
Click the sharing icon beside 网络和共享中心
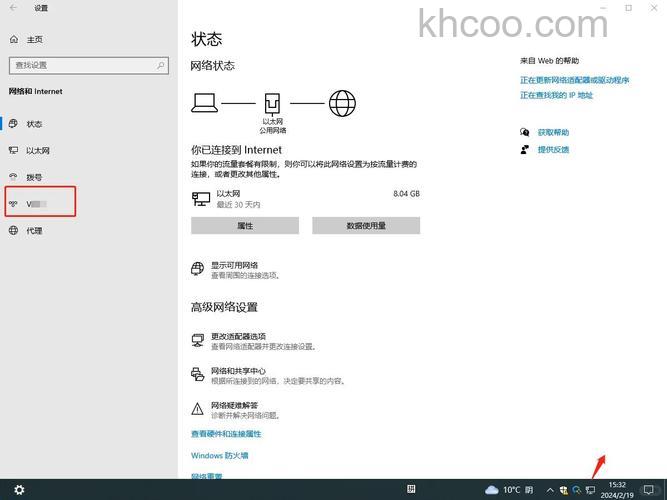click(x=197, y=374)
